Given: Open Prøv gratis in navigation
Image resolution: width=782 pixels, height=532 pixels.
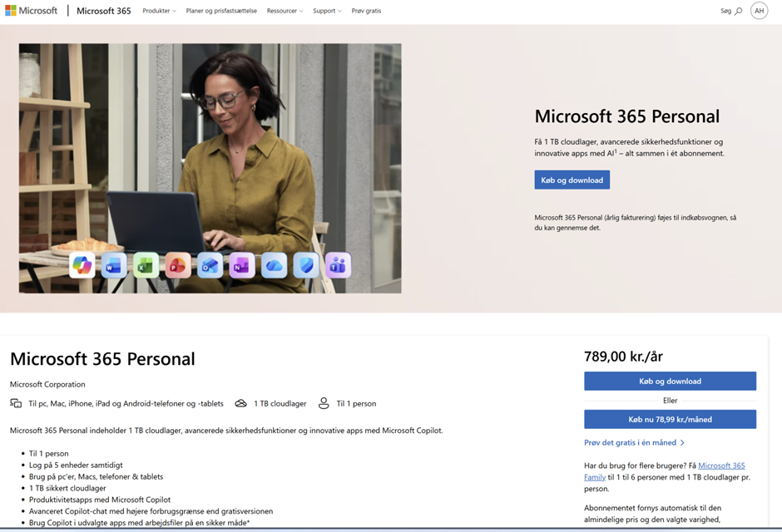Looking at the screenshot, I should coord(366,11).
